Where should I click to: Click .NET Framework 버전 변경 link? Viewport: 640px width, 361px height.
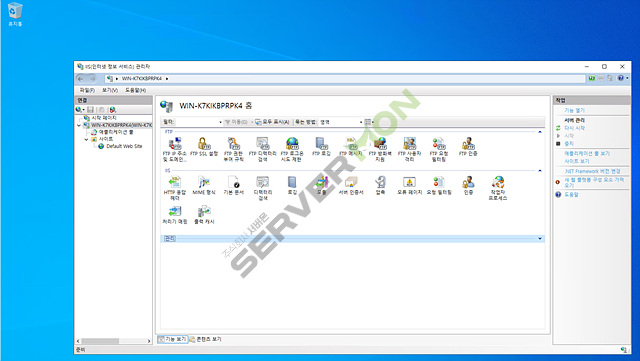[x=593, y=171]
